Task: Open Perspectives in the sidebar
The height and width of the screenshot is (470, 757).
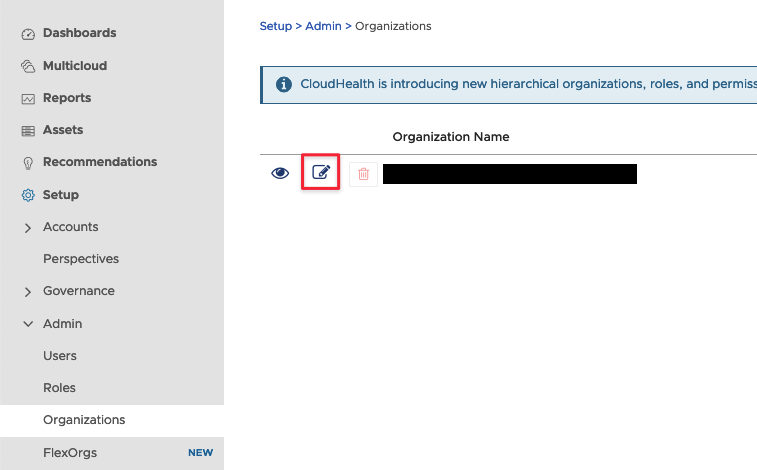Action: click(81, 259)
